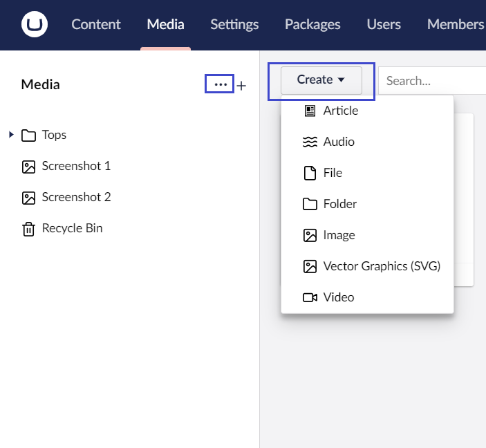Open the Settings section tab

pyautogui.click(x=234, y=25)
